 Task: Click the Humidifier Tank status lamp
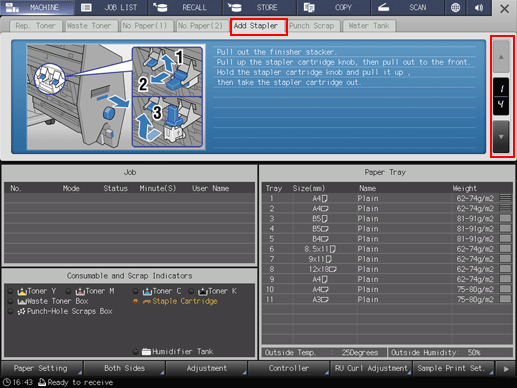tap(135, 352)
